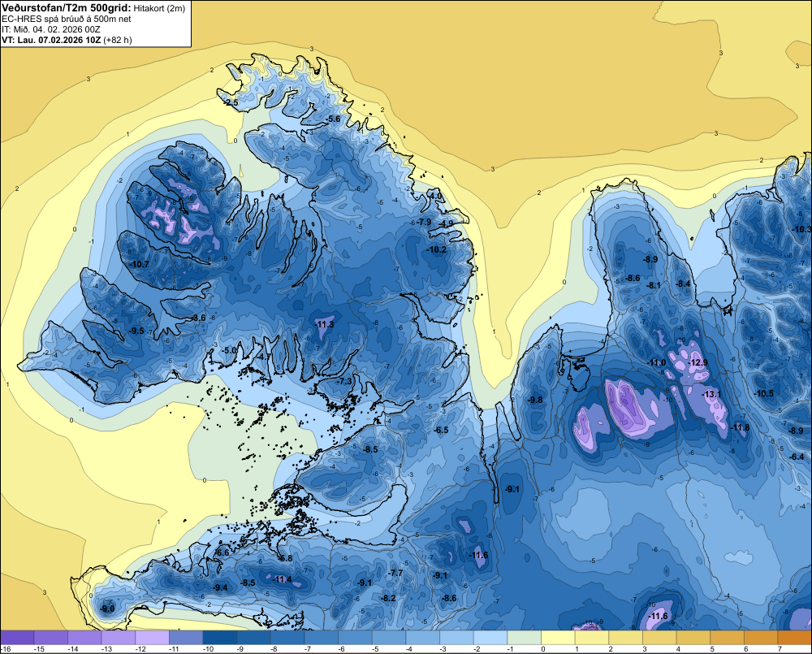This screenshot has height=654, width=812.
Task: Click the -11.4 temperature label
Action: click(283, 579)
